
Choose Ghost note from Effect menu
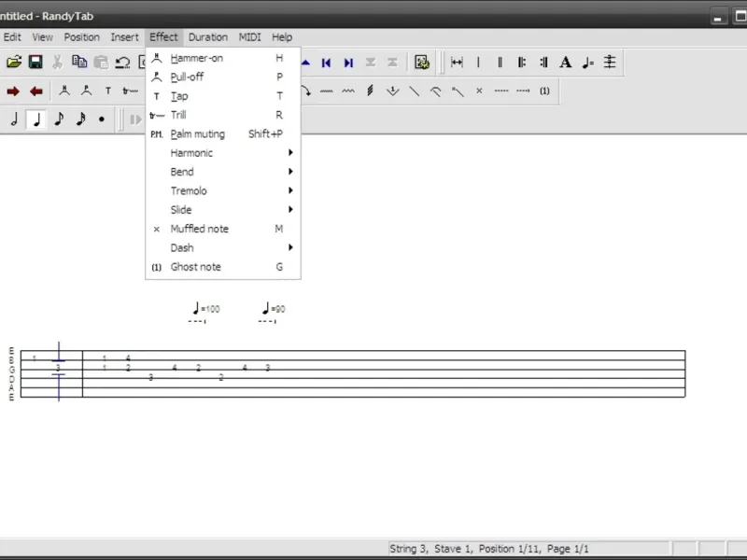click(x=223, y=267)
